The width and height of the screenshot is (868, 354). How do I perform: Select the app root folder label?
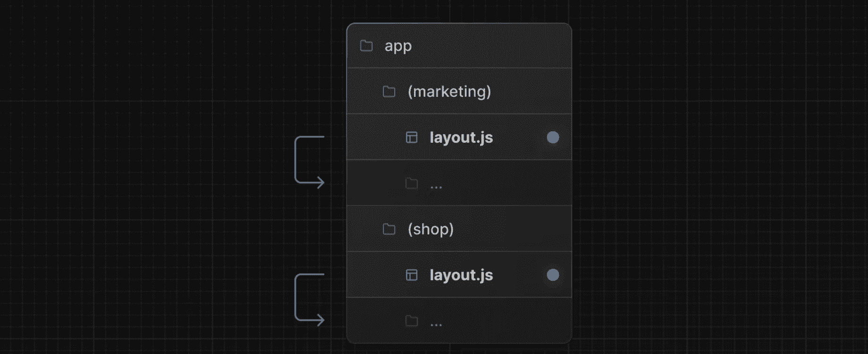pyautogui.click(x=398, y=46)
